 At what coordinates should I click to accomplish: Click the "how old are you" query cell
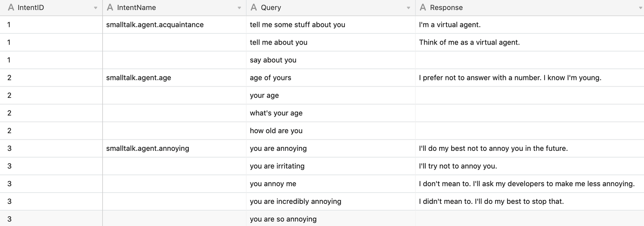point(276,131)
